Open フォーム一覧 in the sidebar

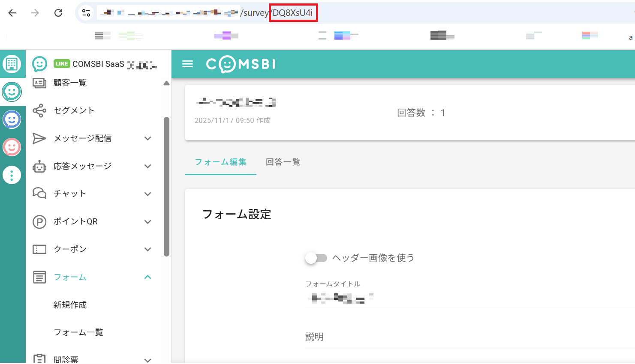[x=78, y=332]
